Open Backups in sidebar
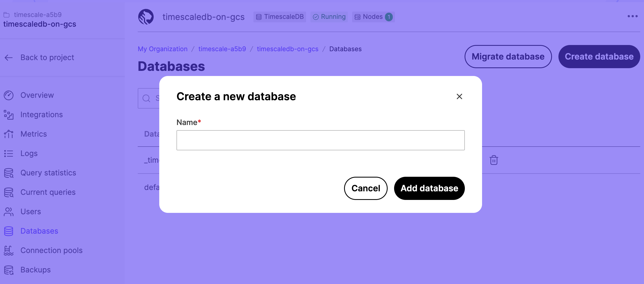Screen dimensions: 644x284 pos(36,270)
